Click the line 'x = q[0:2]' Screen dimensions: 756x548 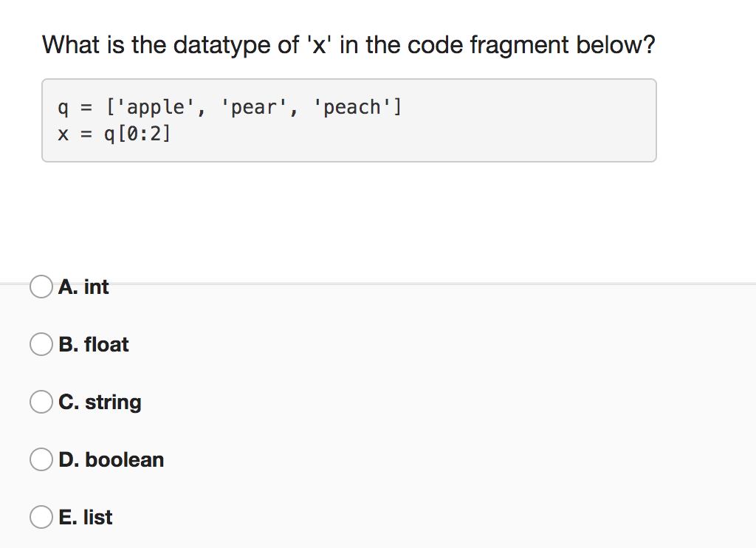coord(113,134)
